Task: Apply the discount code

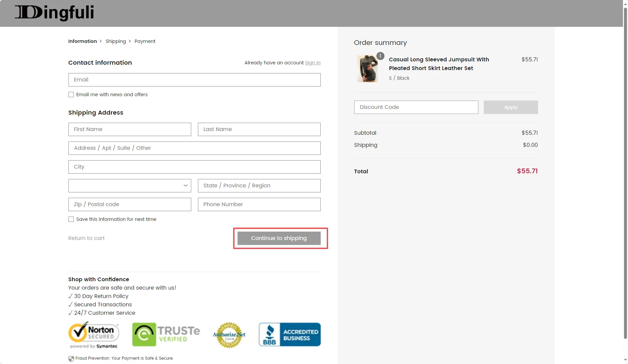Action: pos(511,107)
